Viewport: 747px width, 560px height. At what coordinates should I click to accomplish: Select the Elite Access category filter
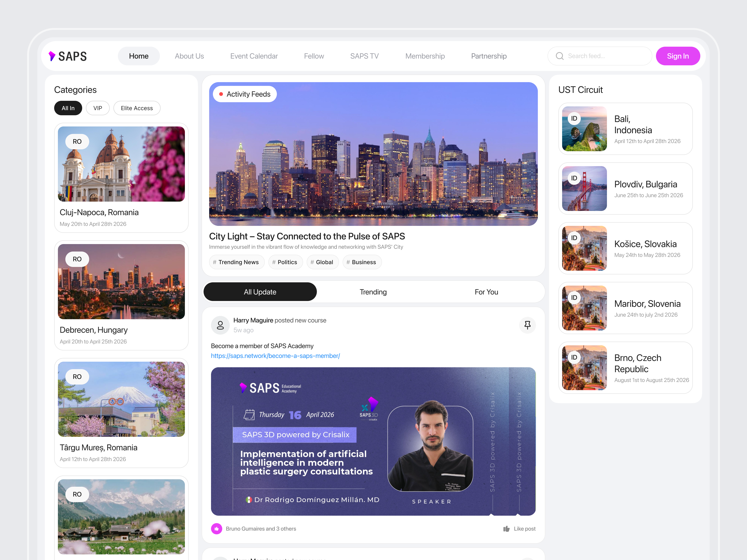[137, 108]
